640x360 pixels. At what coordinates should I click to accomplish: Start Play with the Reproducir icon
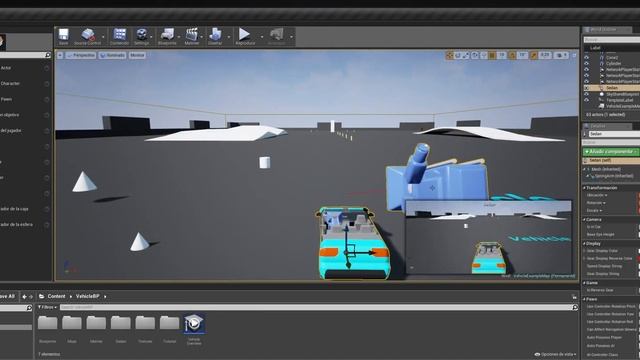(x=245, y=36)
